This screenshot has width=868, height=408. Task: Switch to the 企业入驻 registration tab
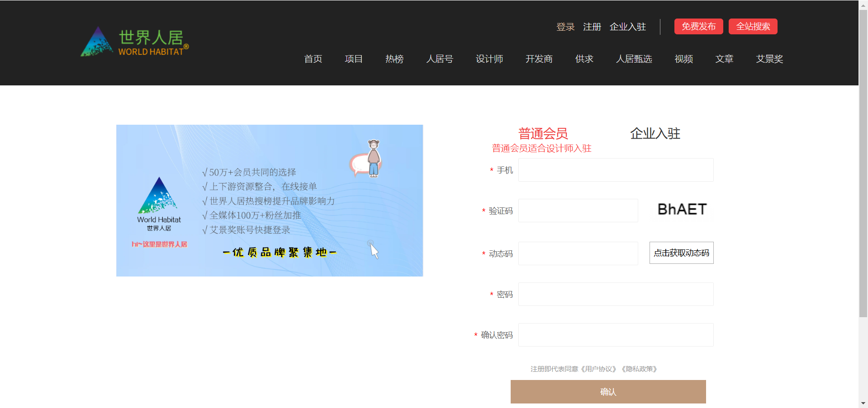655,134
